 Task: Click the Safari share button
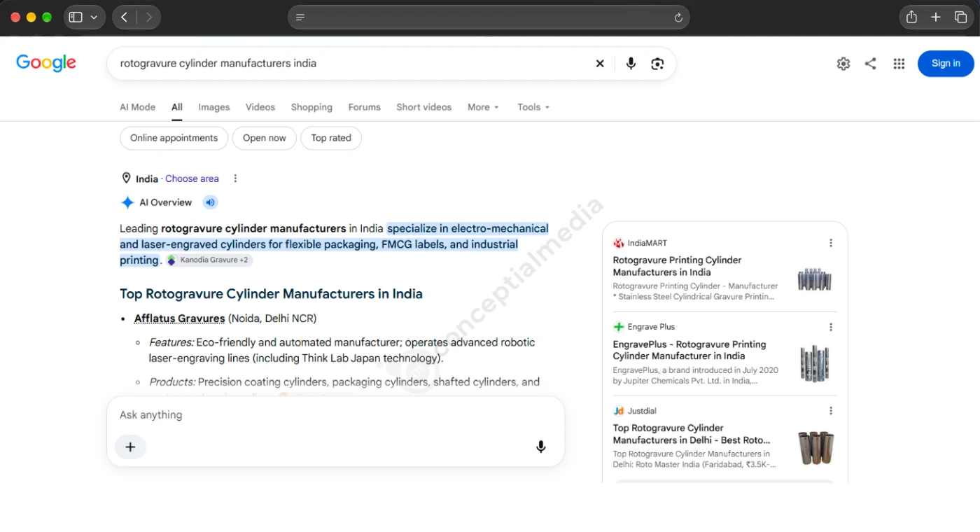point(911,17)
